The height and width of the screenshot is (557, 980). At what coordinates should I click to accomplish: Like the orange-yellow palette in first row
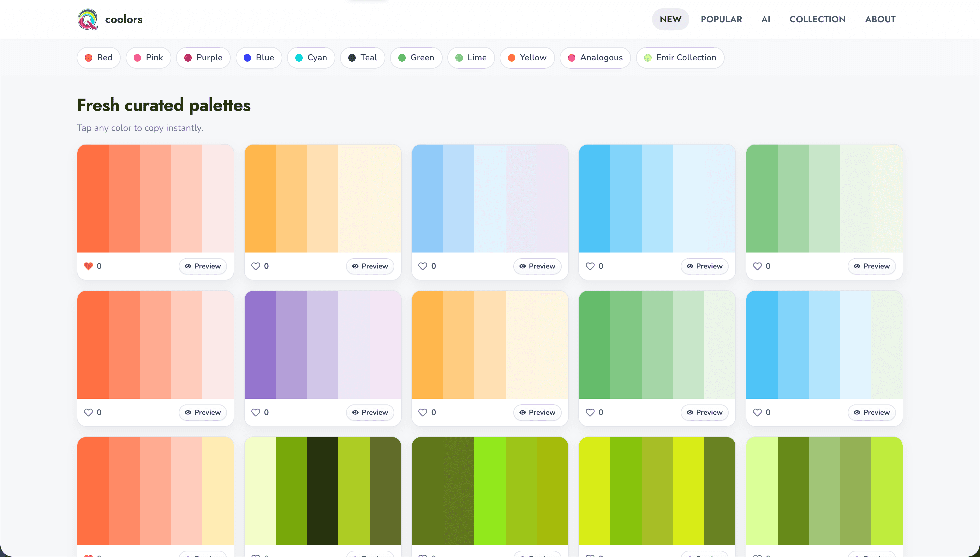tap(256, 266)
